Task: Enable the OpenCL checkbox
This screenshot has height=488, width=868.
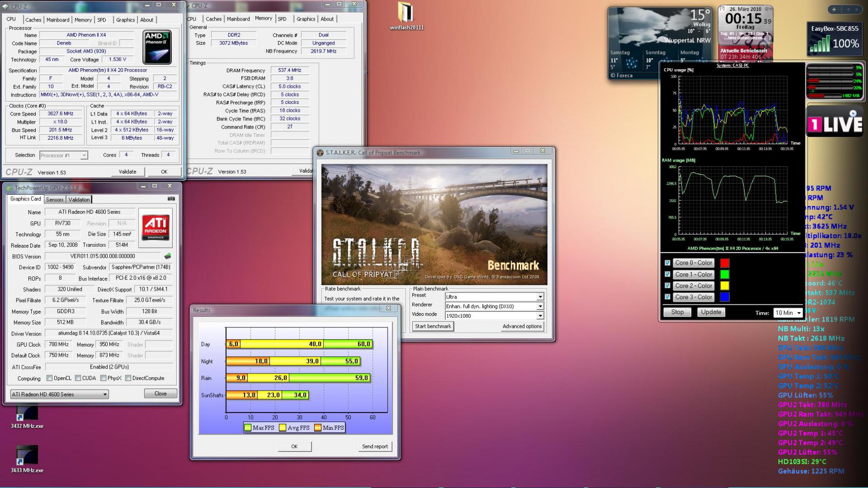Action: tap(49, 378)
